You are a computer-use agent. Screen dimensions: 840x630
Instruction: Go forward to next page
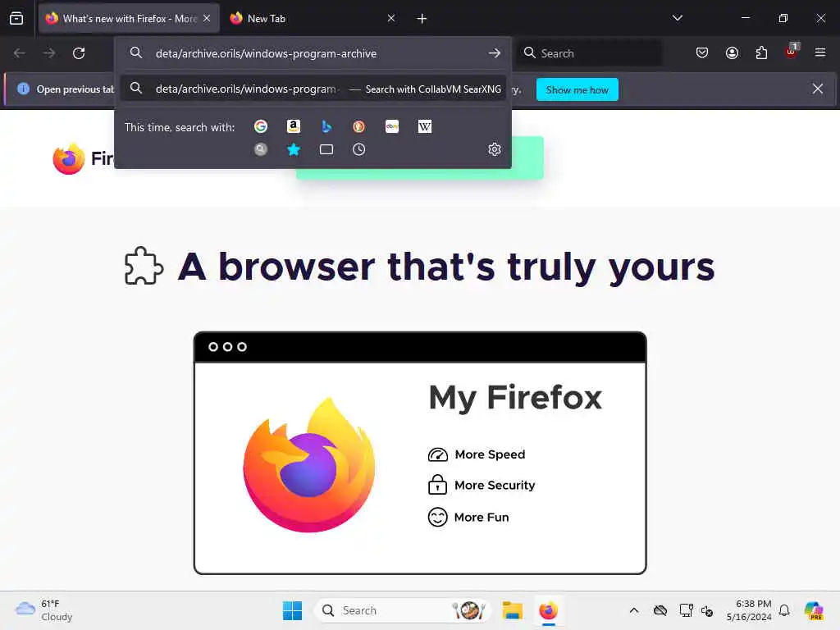(48, 53)
